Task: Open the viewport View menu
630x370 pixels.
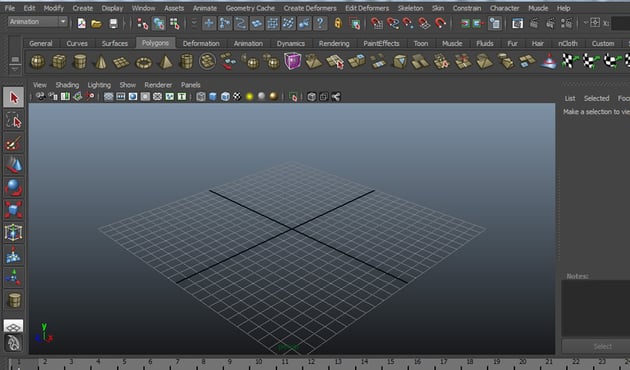Action: point(40,85)
